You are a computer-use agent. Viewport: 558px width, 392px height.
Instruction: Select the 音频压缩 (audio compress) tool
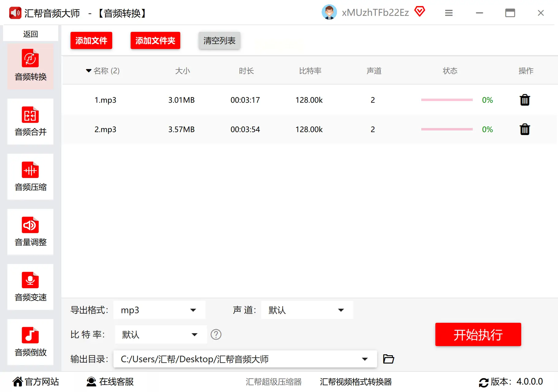[x=30, y=177]
